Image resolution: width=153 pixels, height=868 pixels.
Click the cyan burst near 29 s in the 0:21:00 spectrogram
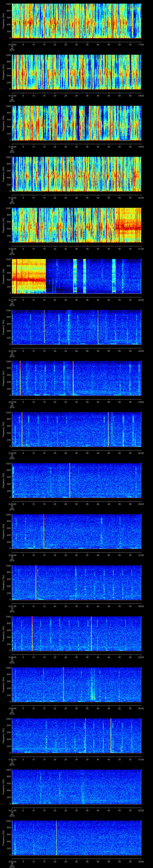(x=75, y=276)
